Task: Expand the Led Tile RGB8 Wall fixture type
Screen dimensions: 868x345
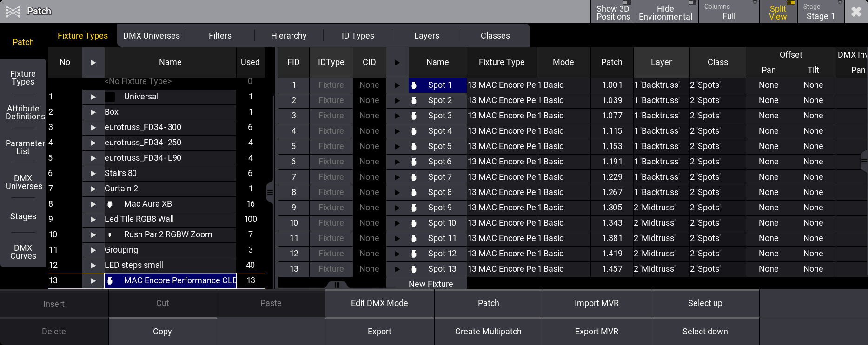Action: tap(93, 219)
